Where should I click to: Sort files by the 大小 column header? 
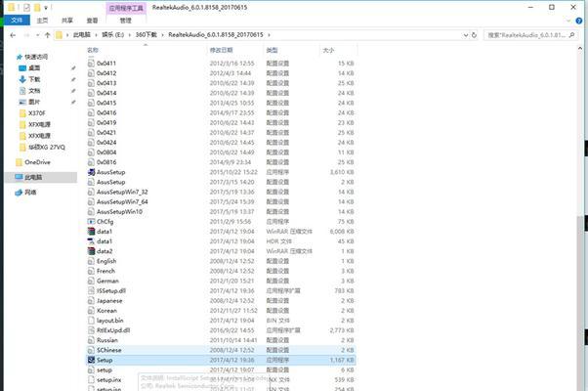328,50
